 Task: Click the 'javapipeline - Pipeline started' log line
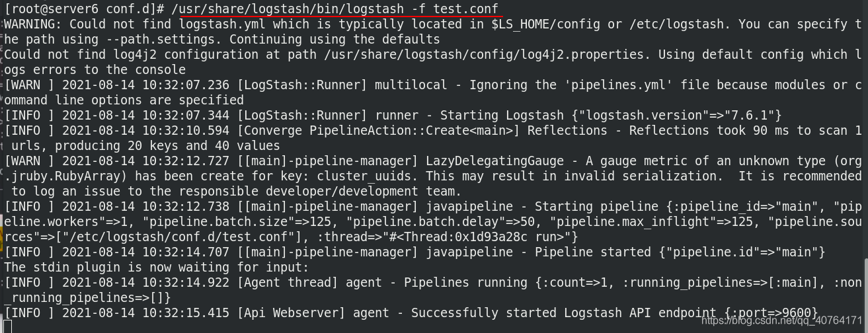(415, 252)
